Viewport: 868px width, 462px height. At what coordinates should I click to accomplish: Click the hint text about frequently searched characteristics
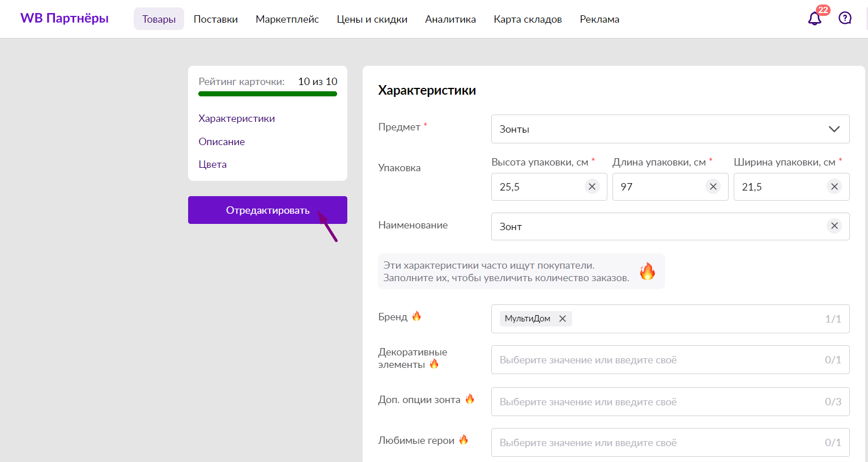pyautogui.click(x=506, y=272)
